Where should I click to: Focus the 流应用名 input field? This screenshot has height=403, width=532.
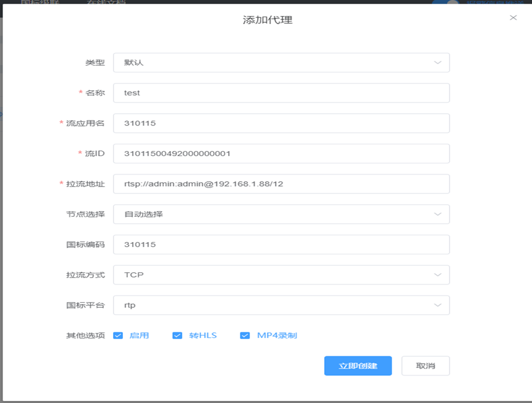281,123
